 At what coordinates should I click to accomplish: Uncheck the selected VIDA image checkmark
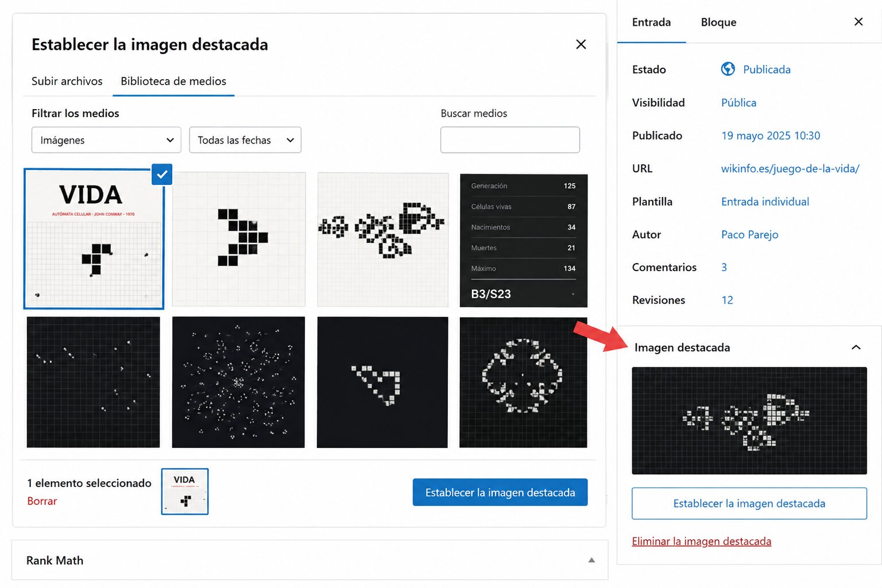pos(162,174)
